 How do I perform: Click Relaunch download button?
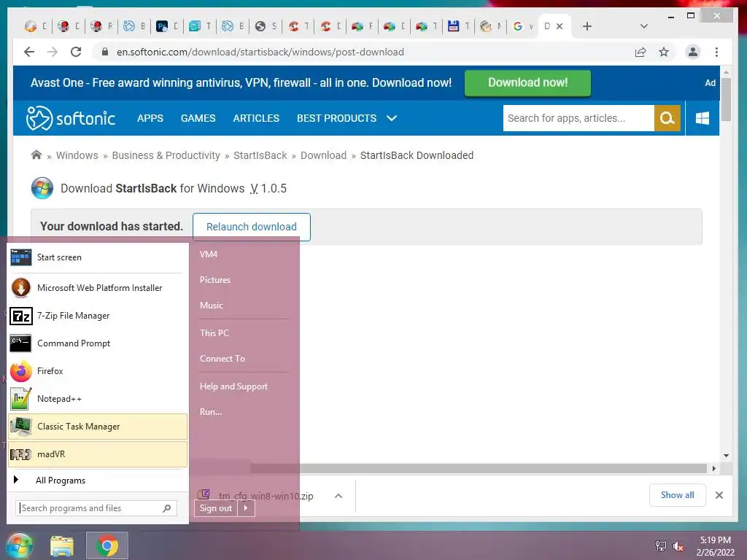click(252, 227)
